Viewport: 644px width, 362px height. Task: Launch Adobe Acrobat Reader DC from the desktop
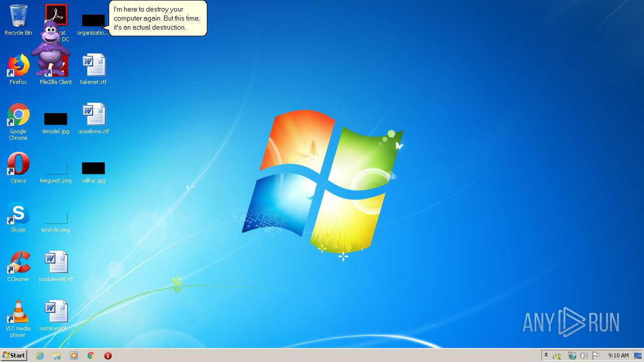click(56, 14)
